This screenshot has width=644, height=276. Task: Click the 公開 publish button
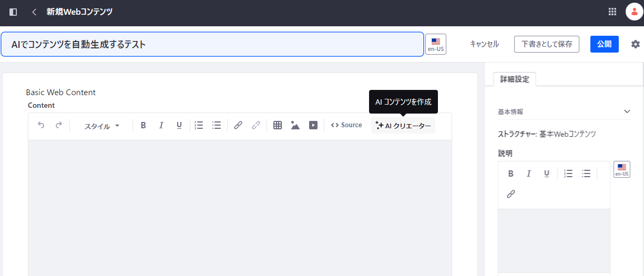click(605, 44)
